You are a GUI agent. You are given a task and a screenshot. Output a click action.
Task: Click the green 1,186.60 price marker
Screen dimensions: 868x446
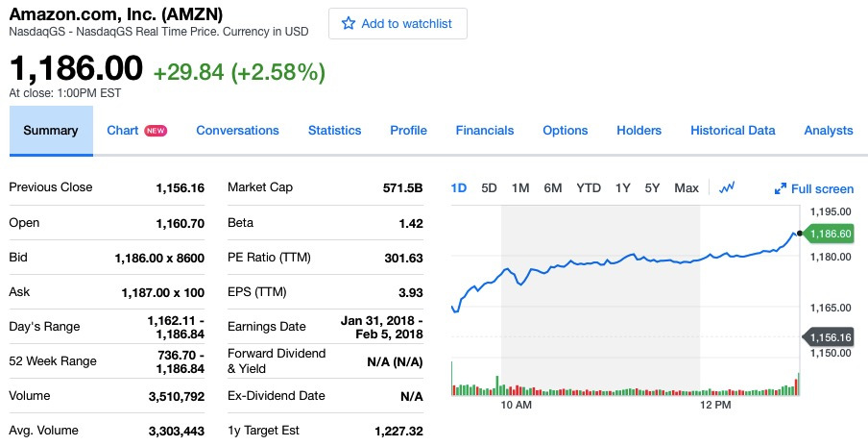pyautogui.click(x=831, y=234)
